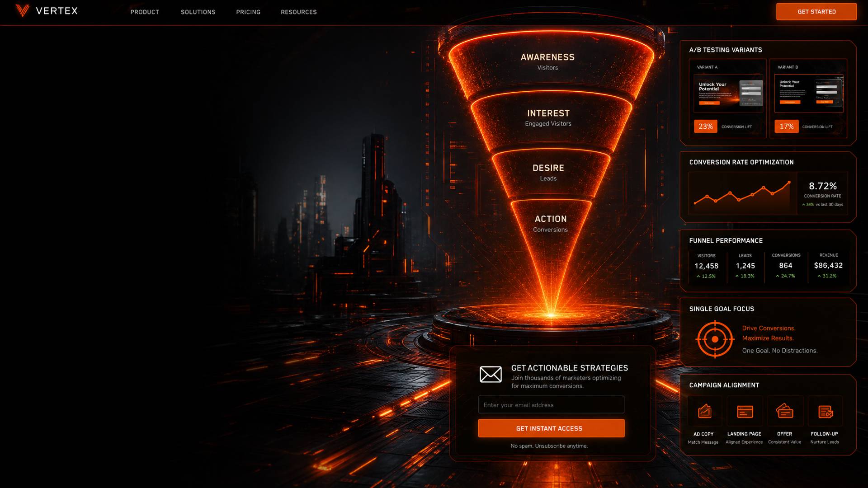Screen dimensions: 868x488
Task: Open the Solutions menu
Action: pos(198,12)
